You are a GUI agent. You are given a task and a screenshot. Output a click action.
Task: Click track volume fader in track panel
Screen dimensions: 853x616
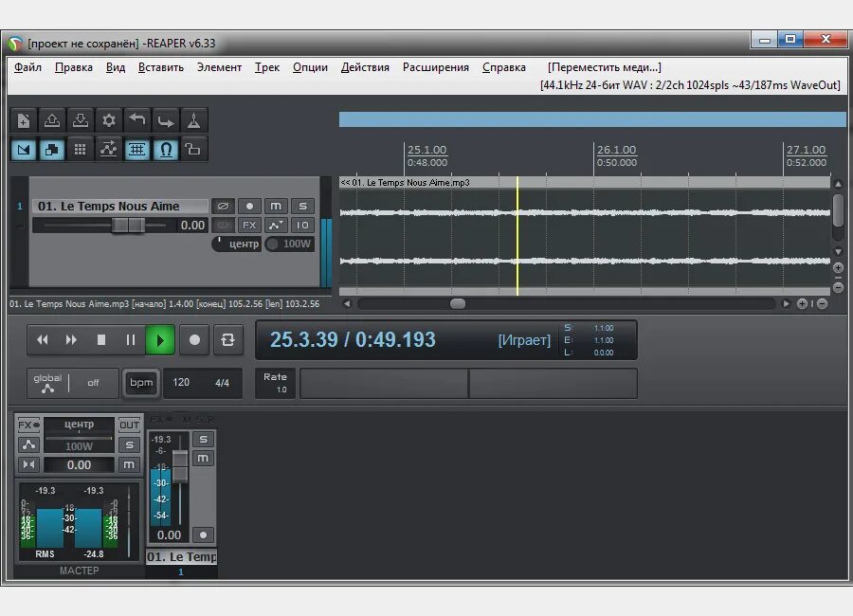point(128,225)
